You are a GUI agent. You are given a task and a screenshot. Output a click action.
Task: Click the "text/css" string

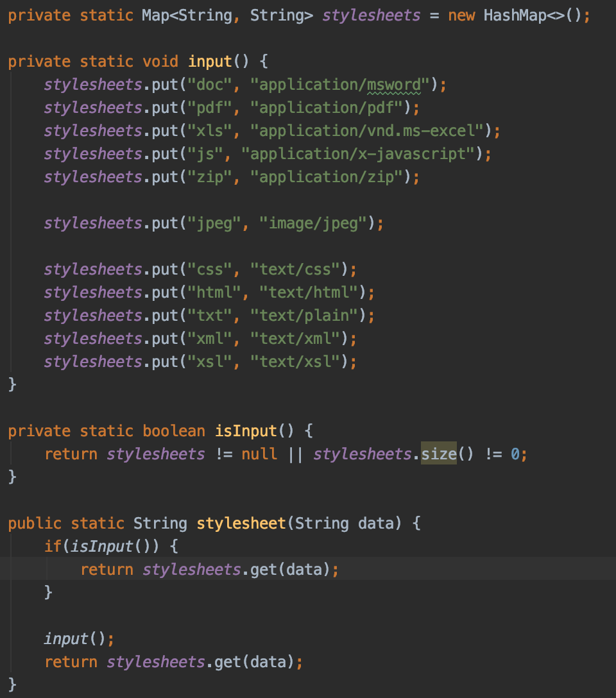[x=296, y=269]
